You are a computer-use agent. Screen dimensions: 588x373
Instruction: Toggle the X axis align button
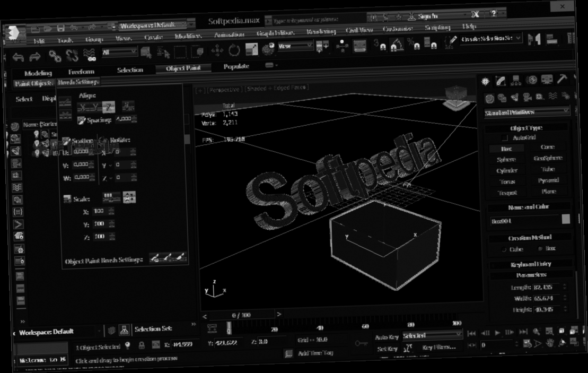click(x=83, y=108)
